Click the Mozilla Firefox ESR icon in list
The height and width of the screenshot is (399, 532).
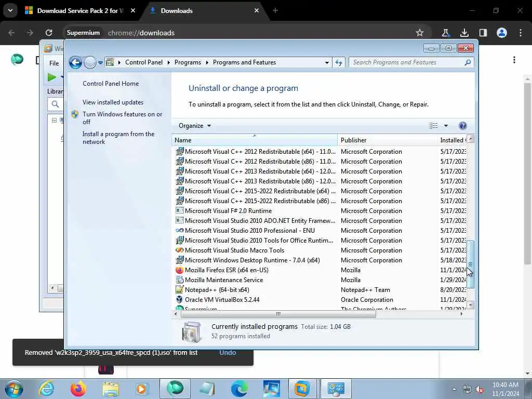179,270
